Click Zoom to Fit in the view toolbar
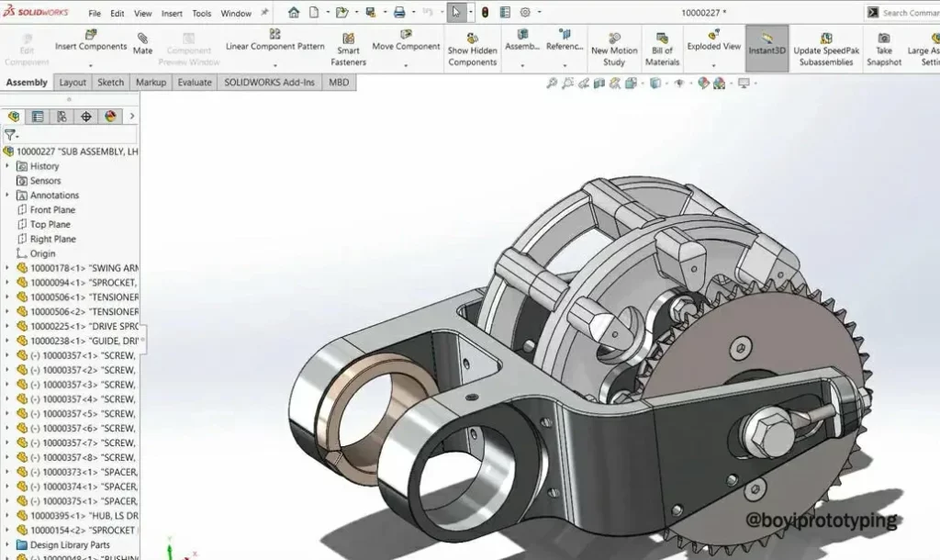The image size is (940, 560). 552,84
